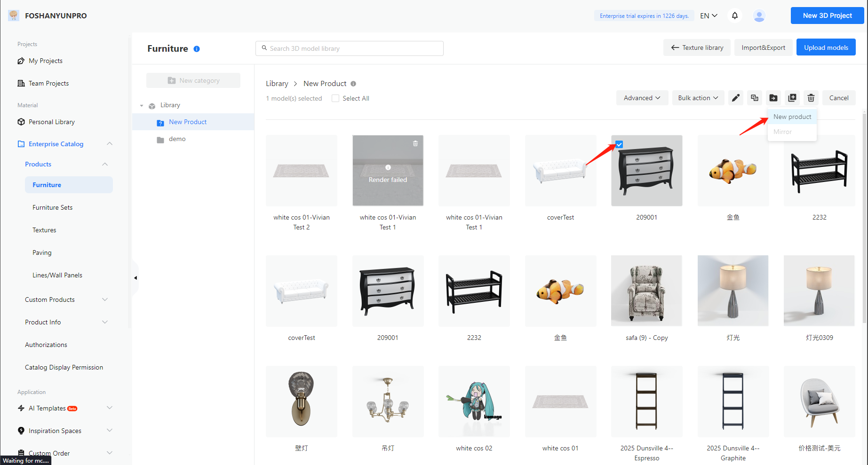This screenshot has width=868, height=465.
Task: Click the Enterprise Catalog folder icon
Action: click(21, 144)
